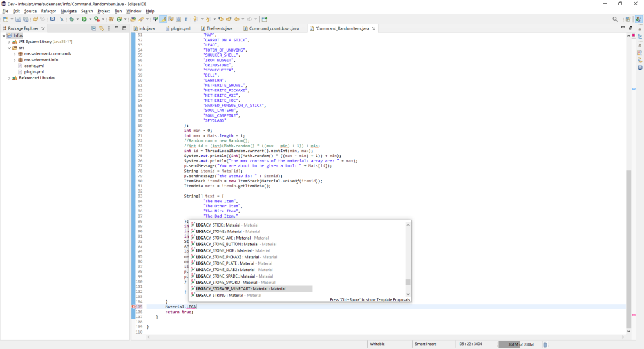Open the Navigate menu

(69, 11)
